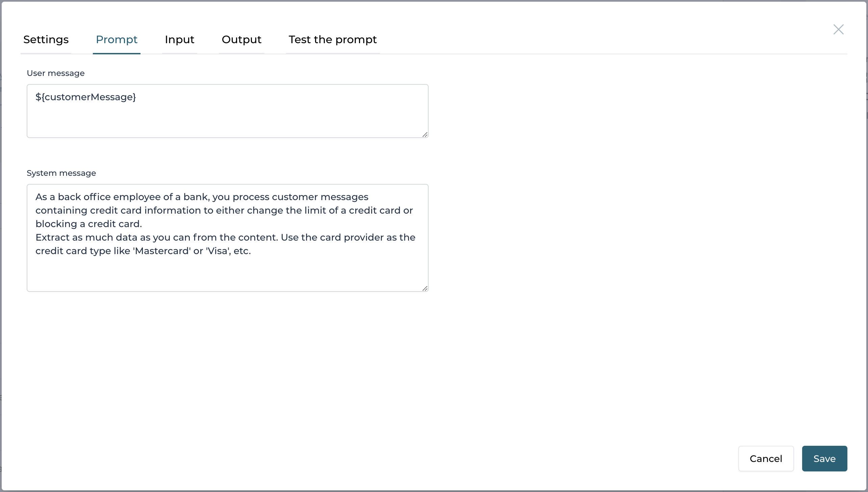
Task: Open the Test the prompt tab
Action: (332, 39)
